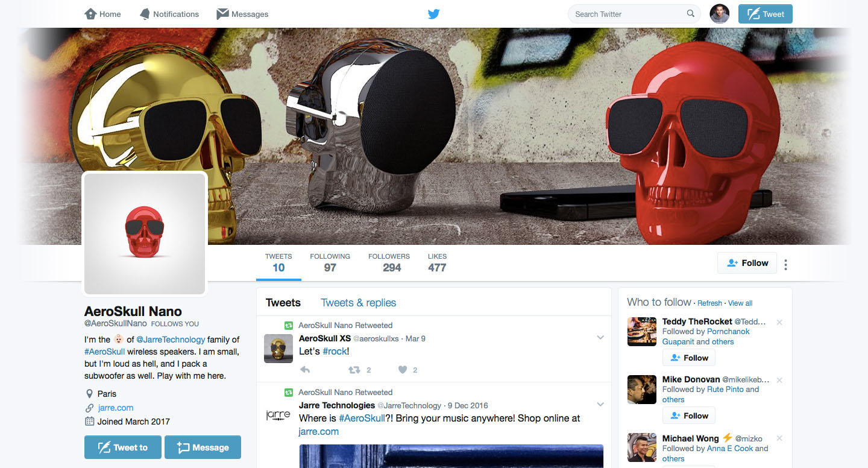The width and height of the screenshot is (868, 468).
Task: View the Following 97 list
Action: coord(330,263)
